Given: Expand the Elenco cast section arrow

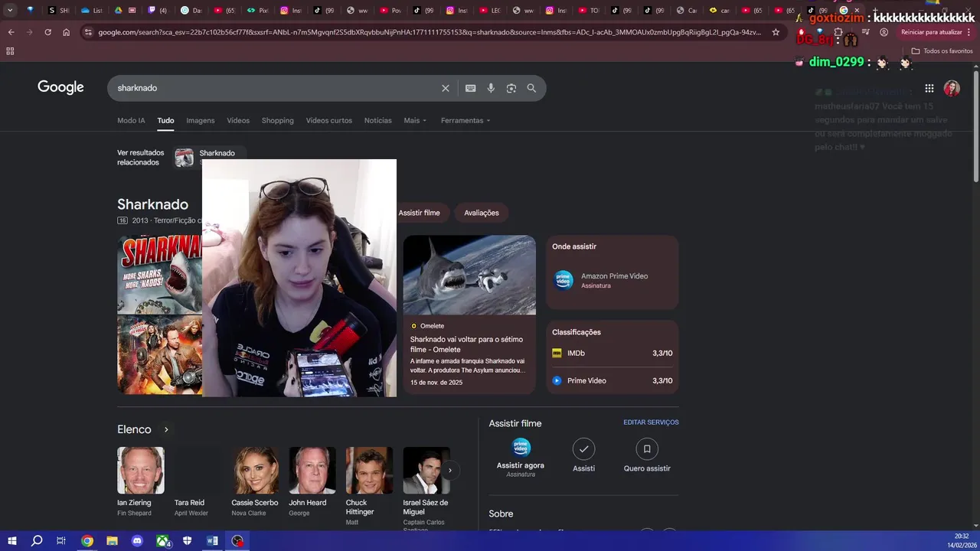Looking at the screenshot, I should (x=166, y=429).
